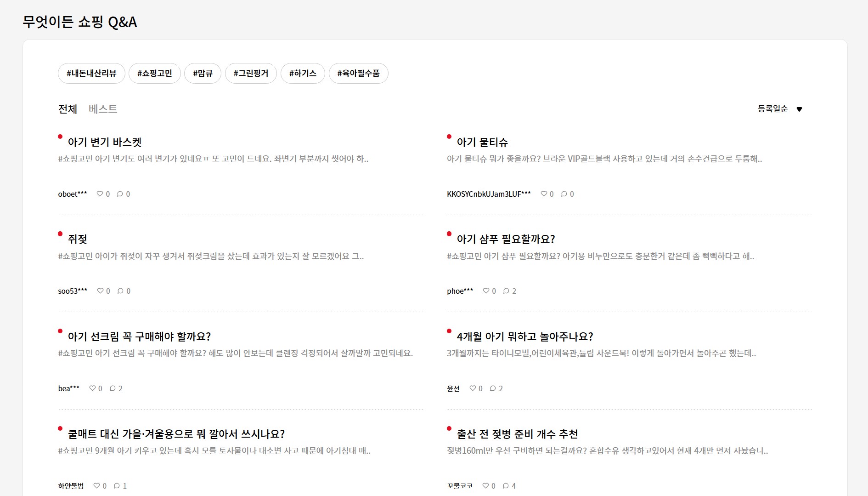Screen dimensions: 868x496
Task: Click the comment bubble on 아기 물티슈 post
Action: (x=564, y=194)
